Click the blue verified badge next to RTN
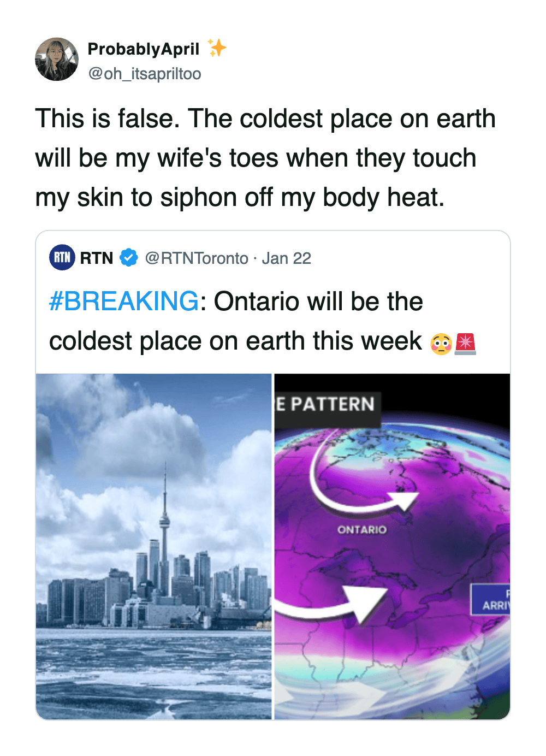 [129, 257]
